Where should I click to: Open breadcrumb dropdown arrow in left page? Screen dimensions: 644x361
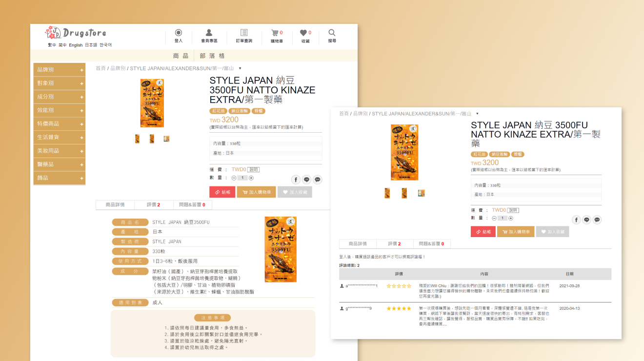(x=240, y=68)
